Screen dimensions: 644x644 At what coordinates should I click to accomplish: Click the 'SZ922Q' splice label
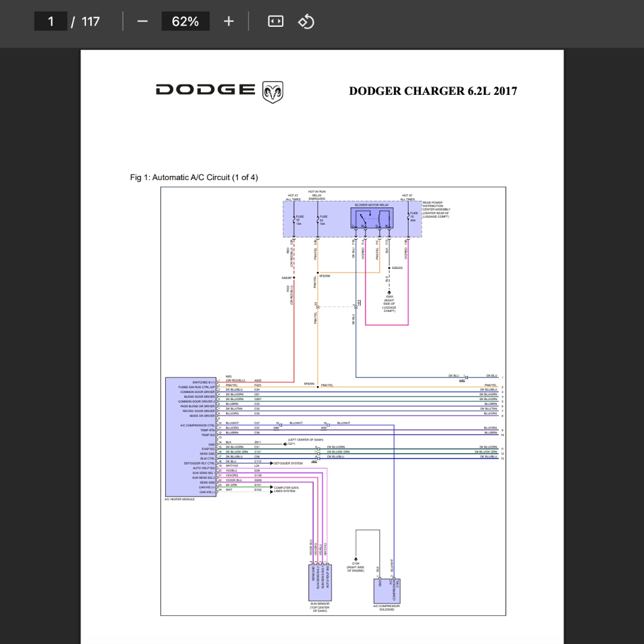(x=397, y=268)
